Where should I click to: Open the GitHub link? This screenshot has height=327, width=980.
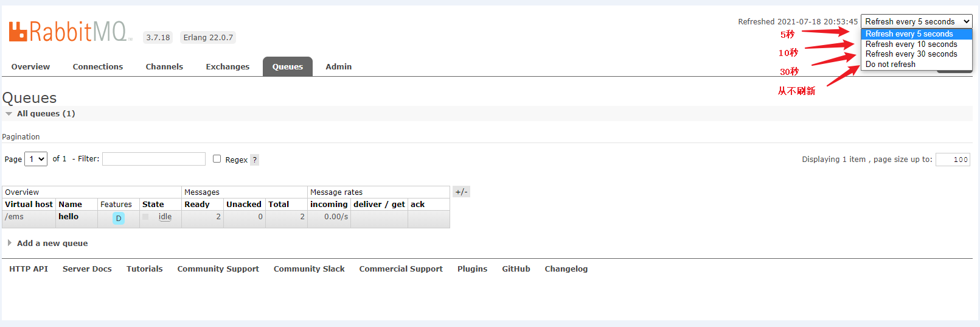(516, 269)
